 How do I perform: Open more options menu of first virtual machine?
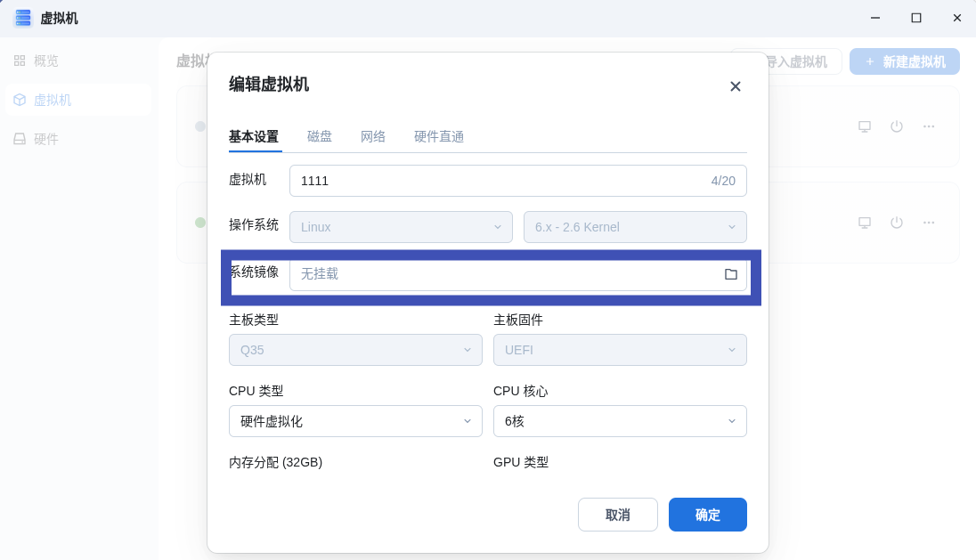pyautogui.click(x=929, y=126)
